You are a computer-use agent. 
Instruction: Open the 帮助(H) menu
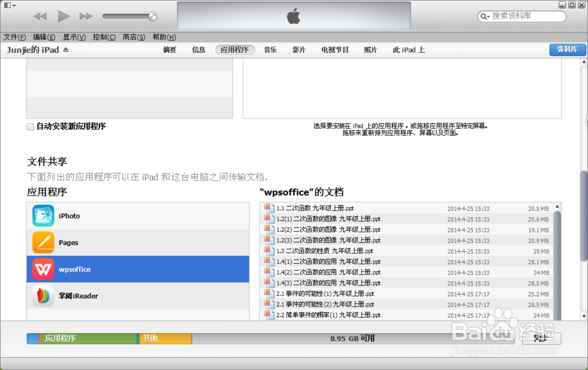(164, 37)
